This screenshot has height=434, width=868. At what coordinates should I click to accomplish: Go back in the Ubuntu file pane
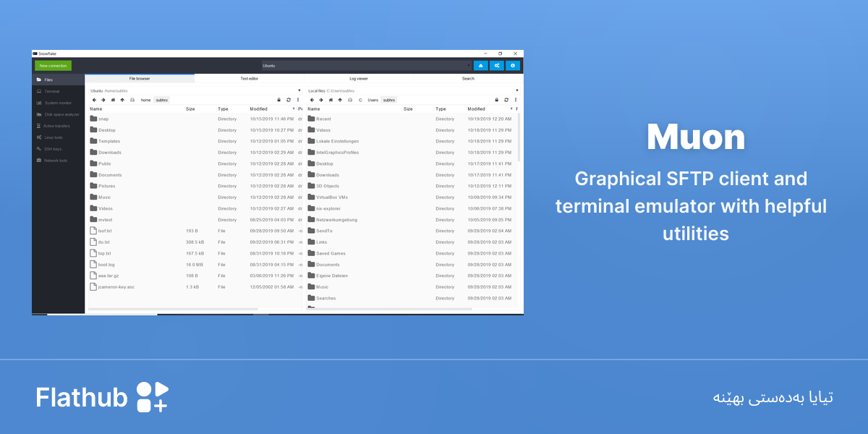pyautogui.click(x=94, y=100)
